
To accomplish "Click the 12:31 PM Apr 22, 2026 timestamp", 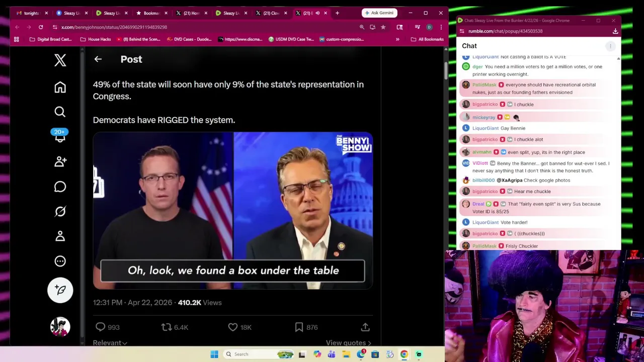I will [x=132, y=303].
